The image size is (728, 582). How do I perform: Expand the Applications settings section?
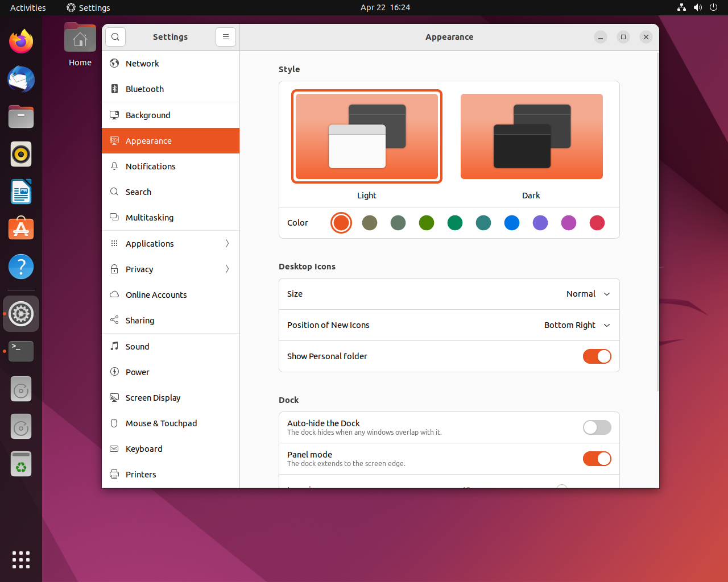[x=171, y=243]
